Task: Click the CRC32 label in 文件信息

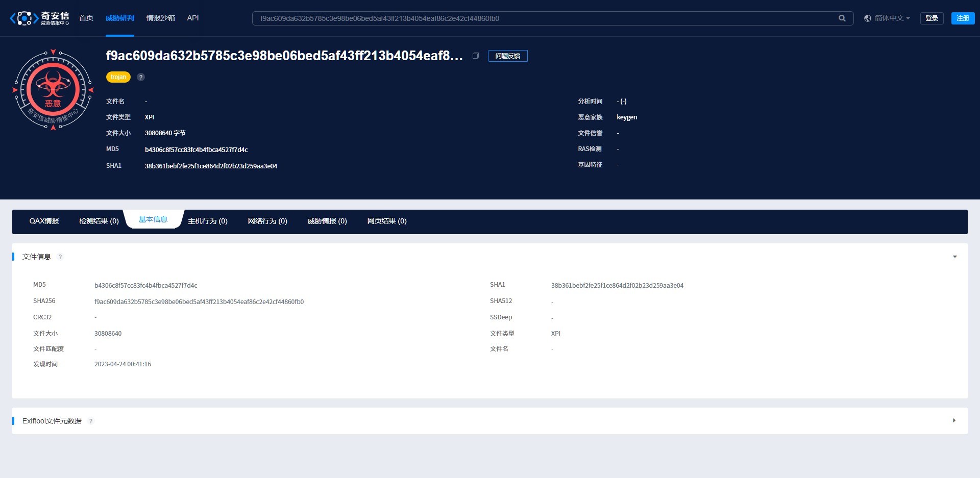Action: pos(42,317)
